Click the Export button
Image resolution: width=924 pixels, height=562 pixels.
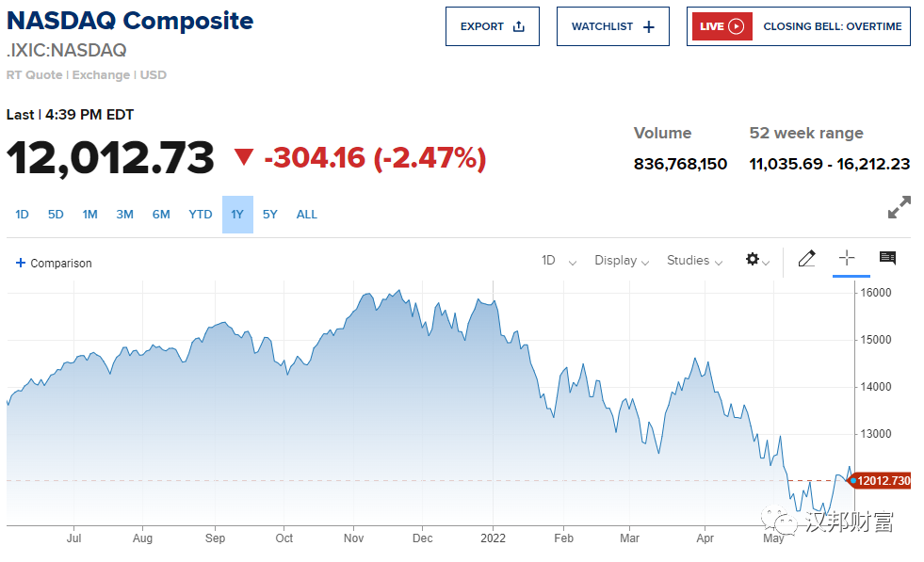point(492,26)
